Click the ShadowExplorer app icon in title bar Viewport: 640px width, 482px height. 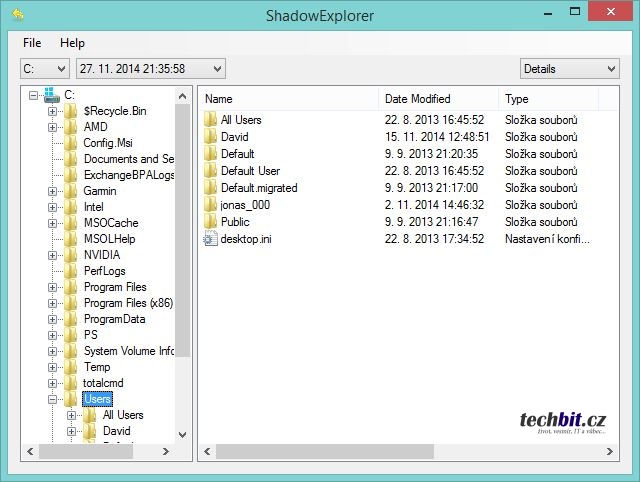(x=18, y=15)
